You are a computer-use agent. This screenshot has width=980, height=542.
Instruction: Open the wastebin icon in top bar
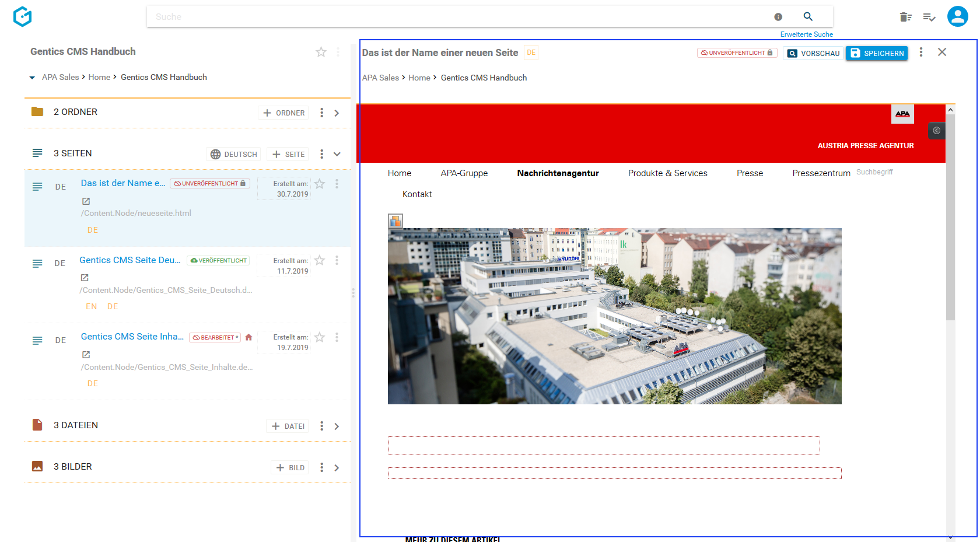click(x=905, y=17)
